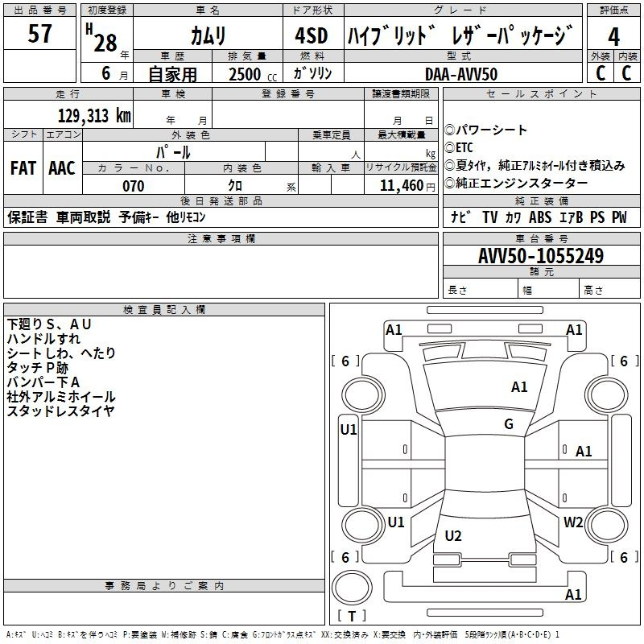The image size is (644, 644).
Task: Click the ナビ equipment label
Action: (460, 217)
